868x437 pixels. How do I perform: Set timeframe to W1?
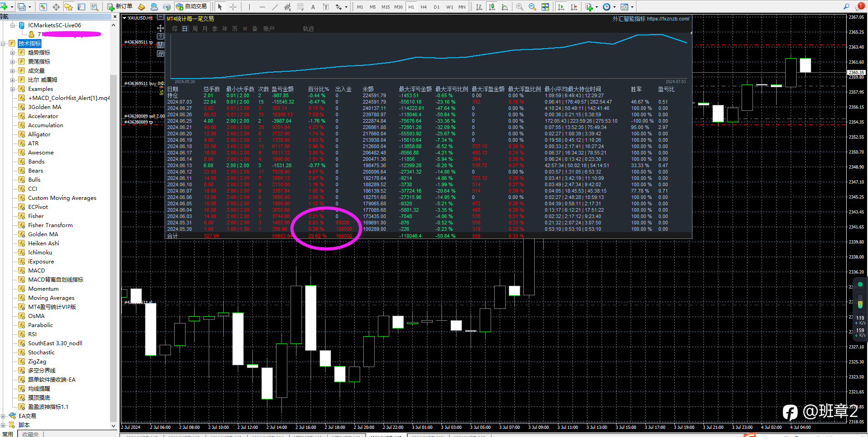click(x=450, y=7)
